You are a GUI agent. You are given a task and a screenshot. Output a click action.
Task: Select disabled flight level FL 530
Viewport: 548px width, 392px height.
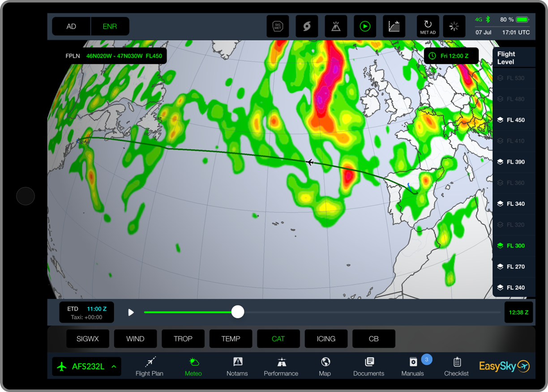click(514, 78)
